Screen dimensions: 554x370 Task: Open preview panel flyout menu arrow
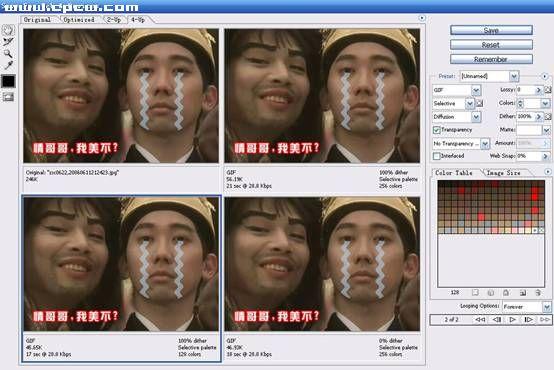(x=422, y=18)
